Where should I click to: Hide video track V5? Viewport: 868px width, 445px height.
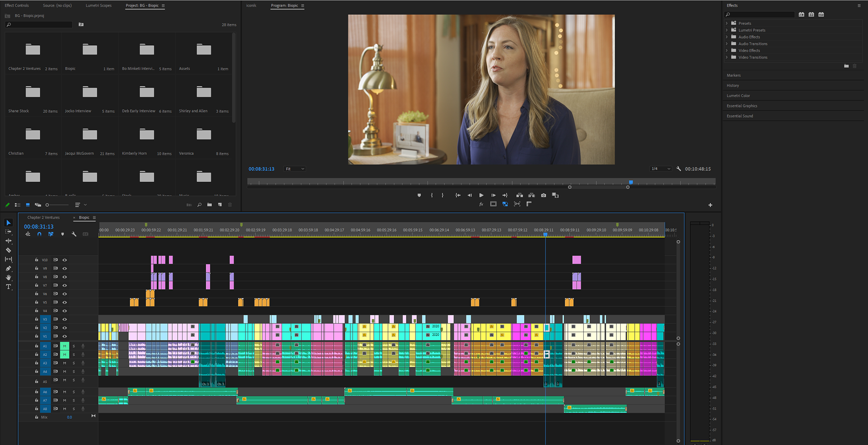click(x=65, y=302)
